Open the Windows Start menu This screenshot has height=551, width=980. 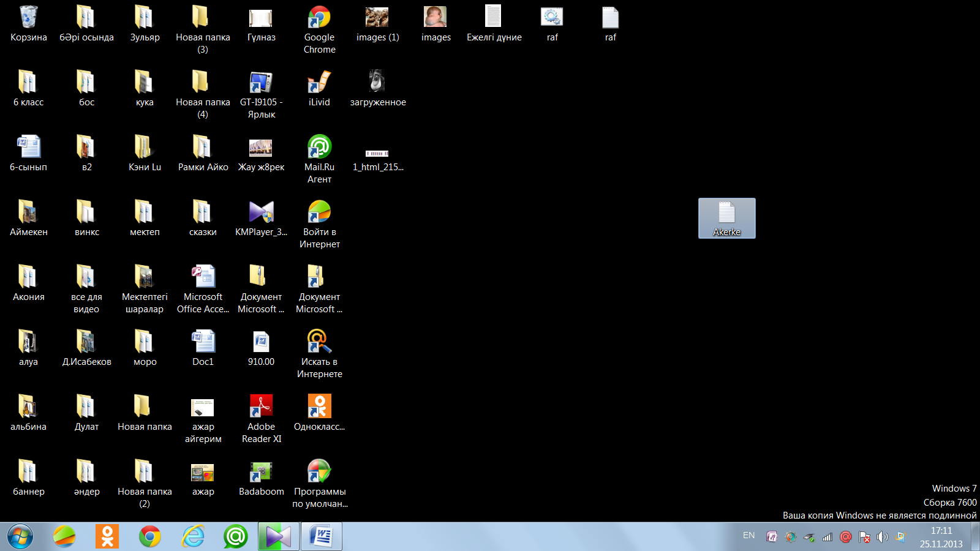[20, 537]
